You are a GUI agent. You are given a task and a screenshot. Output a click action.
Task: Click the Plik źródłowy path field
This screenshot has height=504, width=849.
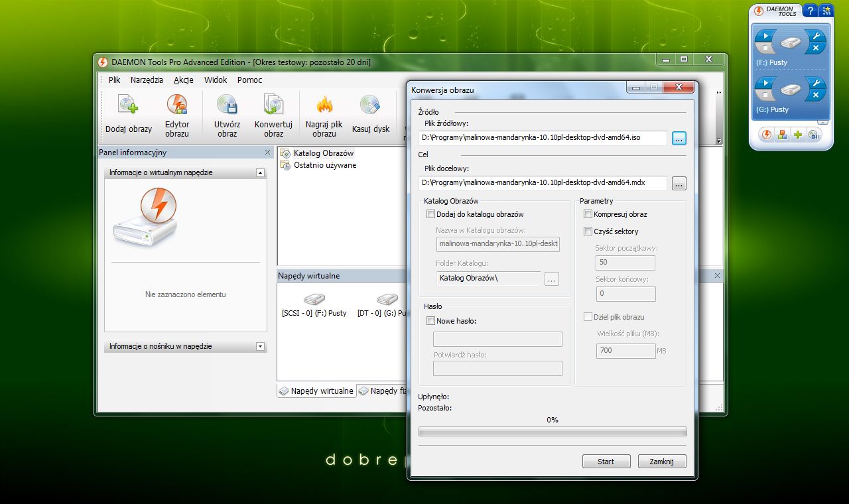point(543,138)
